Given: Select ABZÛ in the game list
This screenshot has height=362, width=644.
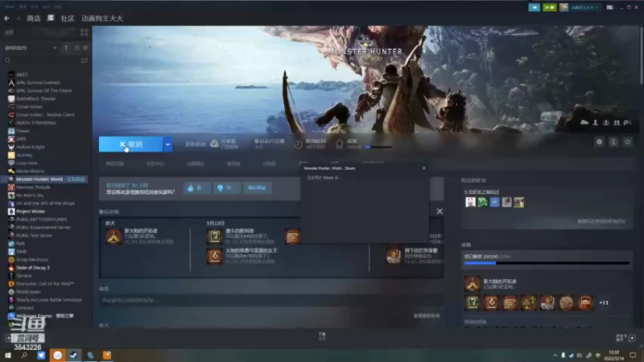Looking at the screenshot, I should (x=23, y=75).
